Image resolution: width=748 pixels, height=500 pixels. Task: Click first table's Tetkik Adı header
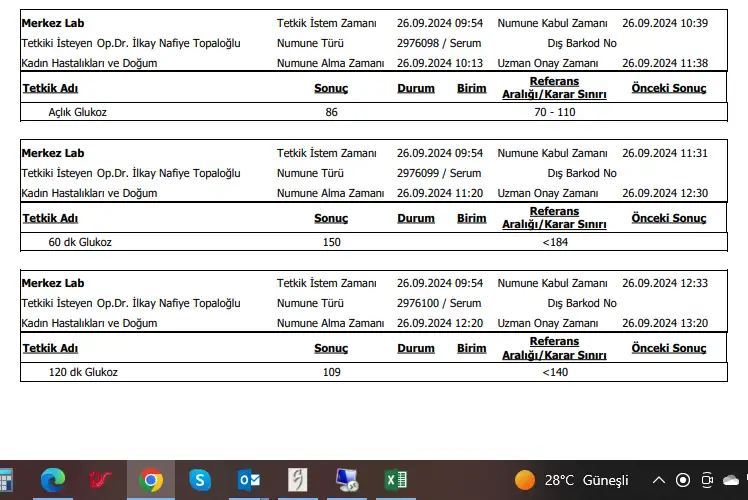[50, 88]
